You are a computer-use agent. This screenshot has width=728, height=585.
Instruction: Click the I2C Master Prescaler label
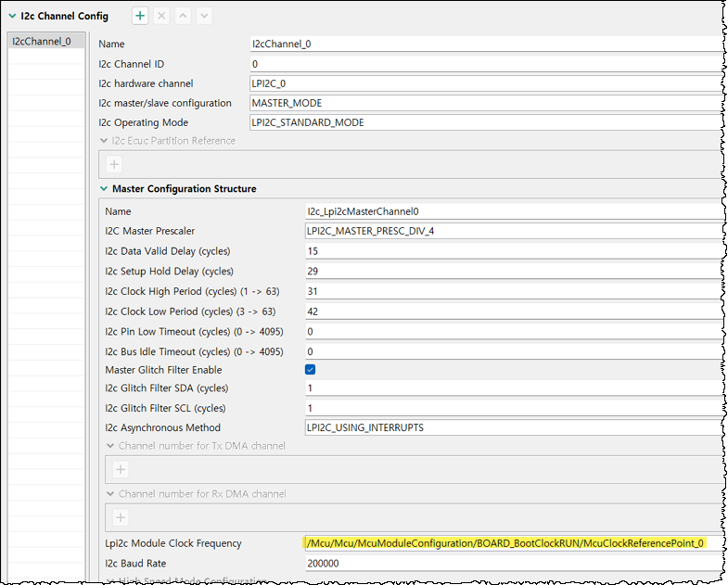point(149,231)
